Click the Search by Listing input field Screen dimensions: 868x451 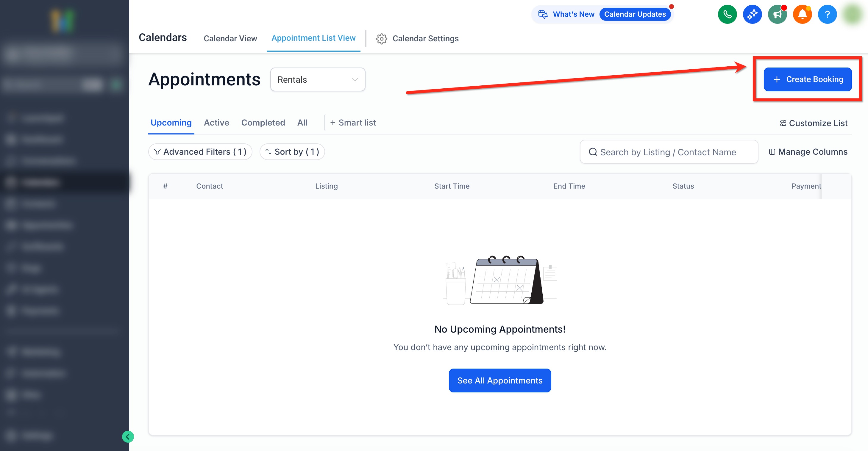tap(669, 152)
